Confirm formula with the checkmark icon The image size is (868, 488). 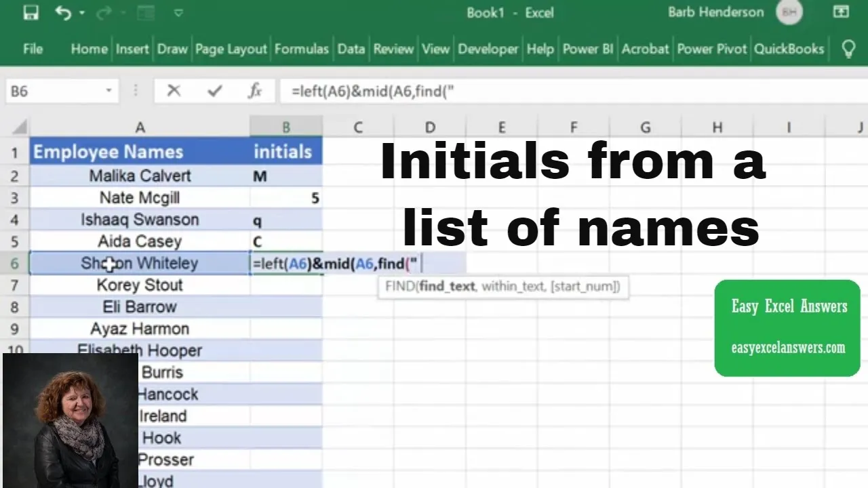pos(215,91)
